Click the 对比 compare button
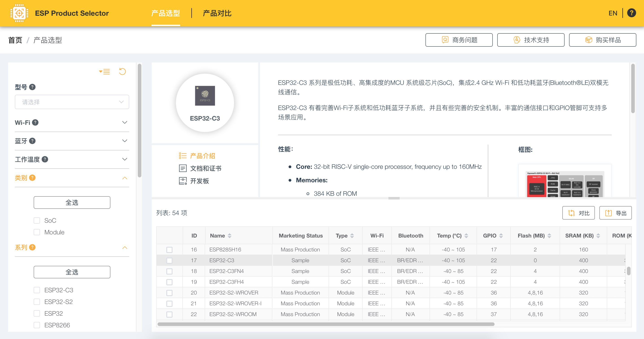 pos(578,213)
